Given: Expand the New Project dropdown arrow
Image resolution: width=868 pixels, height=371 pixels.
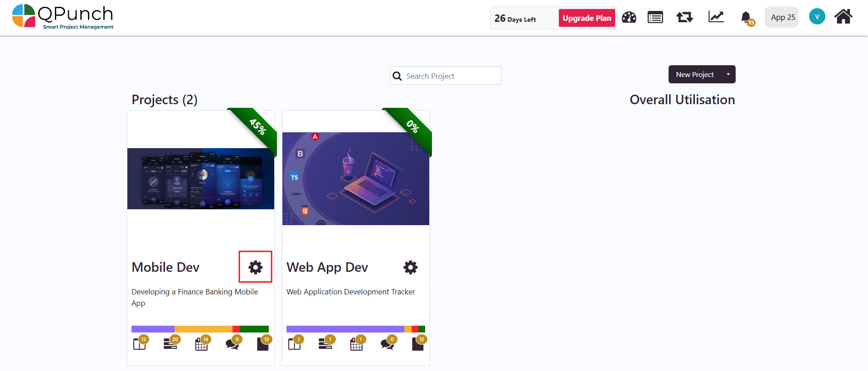Looking at the screenshot, I should 728,74.
